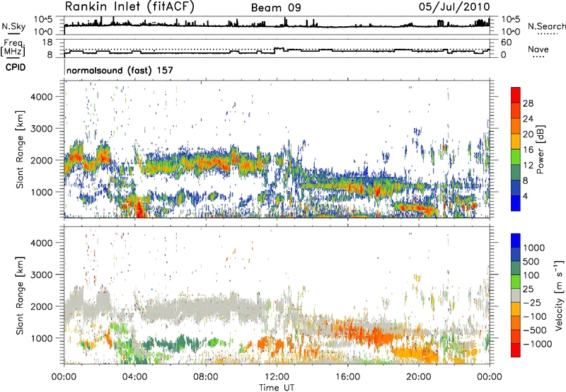Click the title 'Rankin Inlet (fitACF)'
The image size is (566, 392).
(129, 7)
